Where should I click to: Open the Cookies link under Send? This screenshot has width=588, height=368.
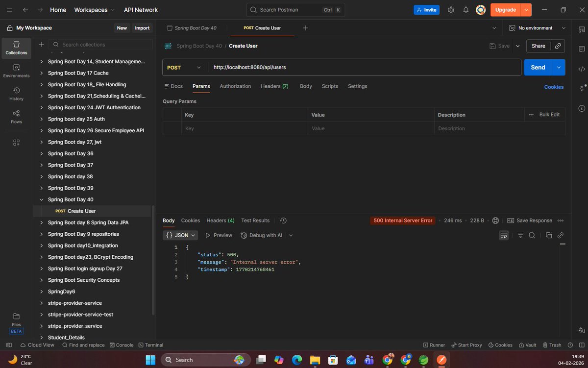pyautogui.click(x=554, y=87)
